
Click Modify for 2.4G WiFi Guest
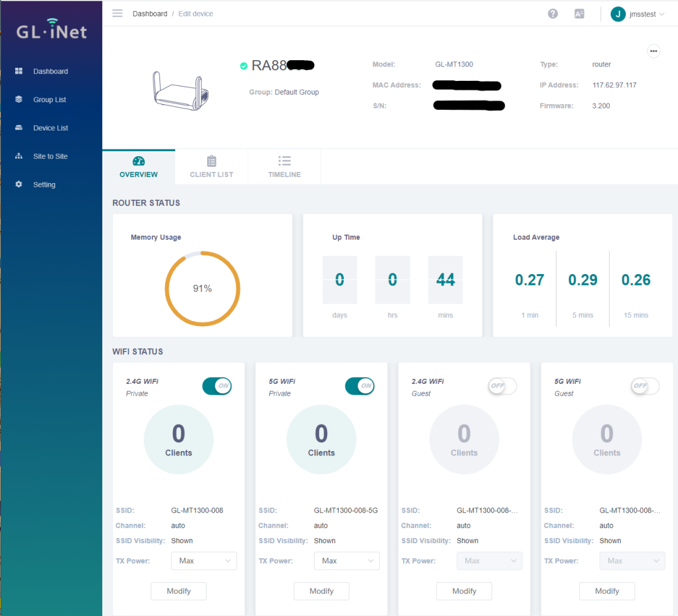(464, 591)
